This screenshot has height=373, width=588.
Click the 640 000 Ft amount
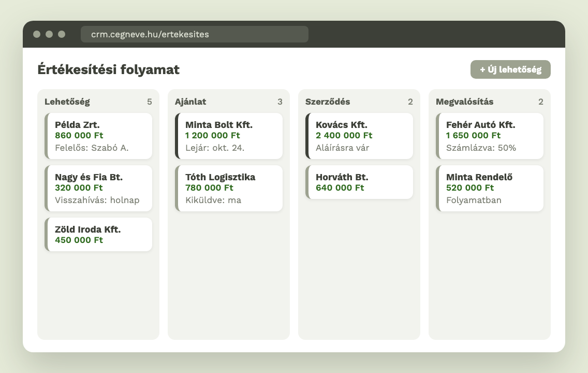[340, 188]
